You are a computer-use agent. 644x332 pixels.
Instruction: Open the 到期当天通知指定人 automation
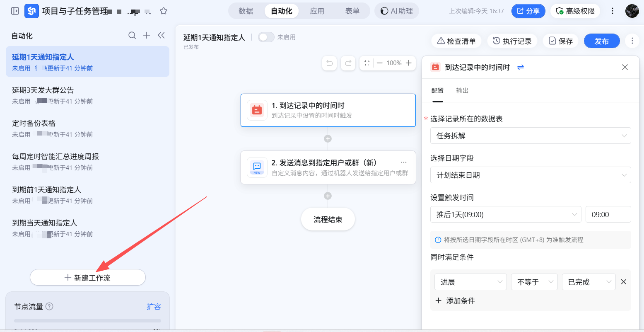[87, 228]
